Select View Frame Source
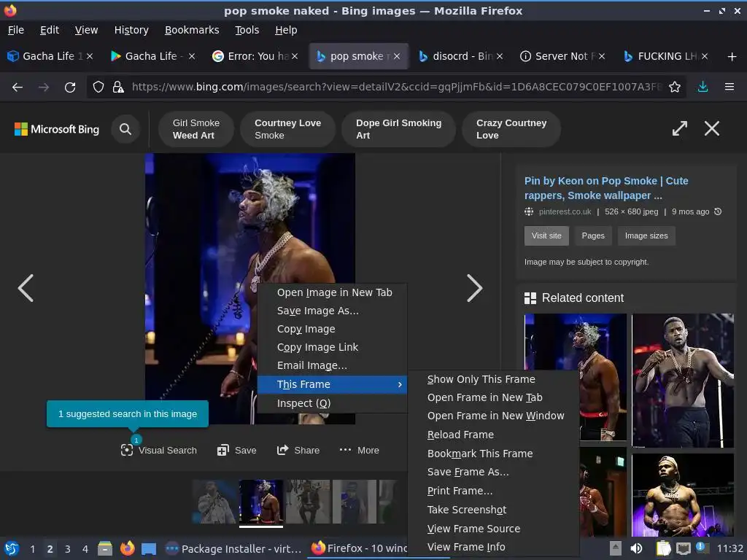The height and width of the screenshot is (560, 747). (494, 529)
